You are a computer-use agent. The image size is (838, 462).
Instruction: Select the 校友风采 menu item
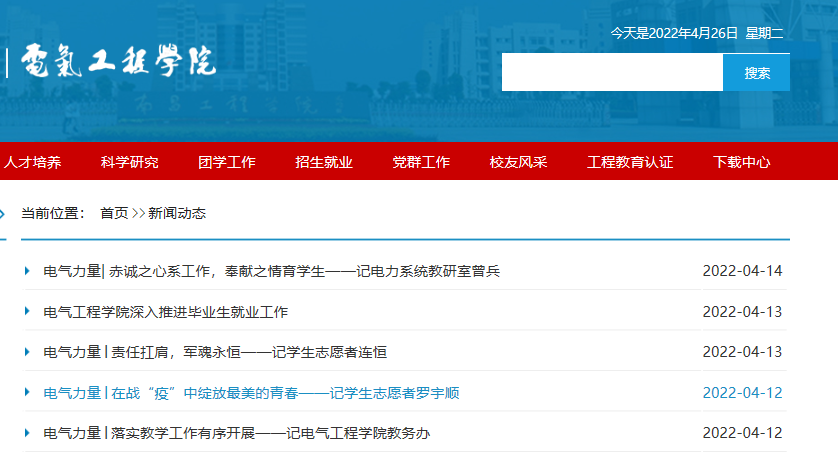tap(518, 162)
